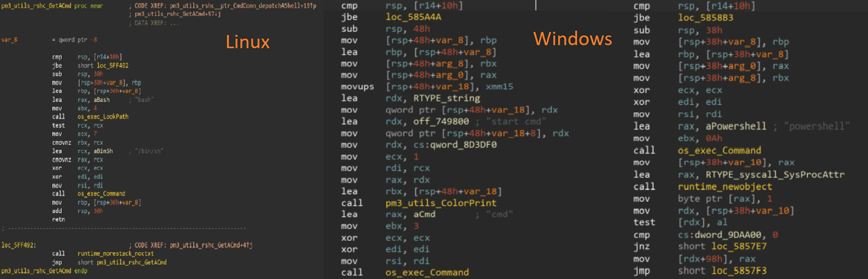Click the xmm15 register operand
Image resolution: width=868 pixels, height=279 pixels.
click(499, 86)
